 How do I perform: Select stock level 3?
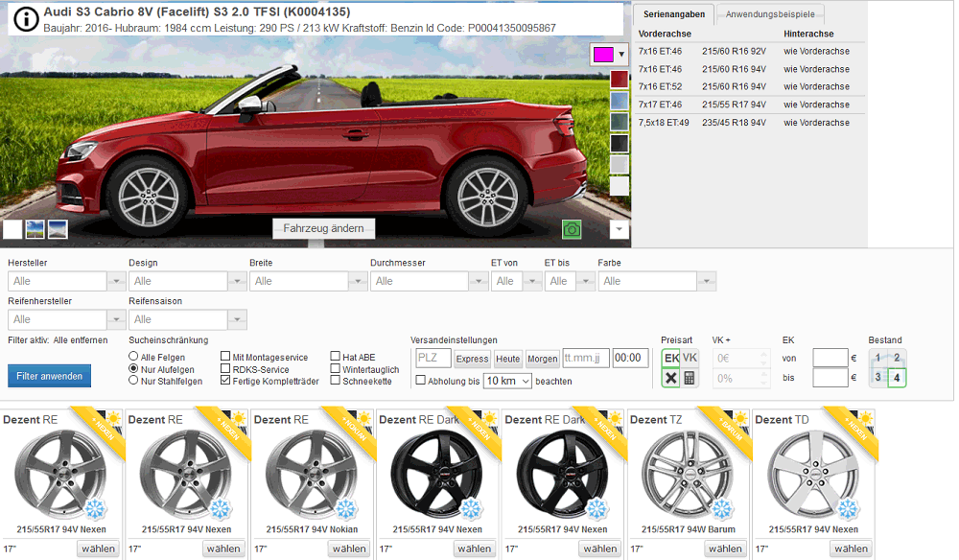(x=878, y=377)
